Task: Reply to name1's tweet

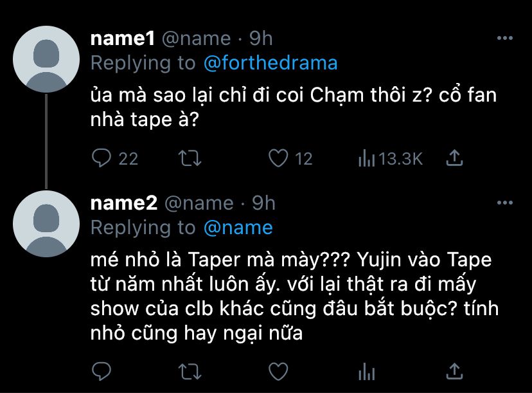Action: point(103,158)
